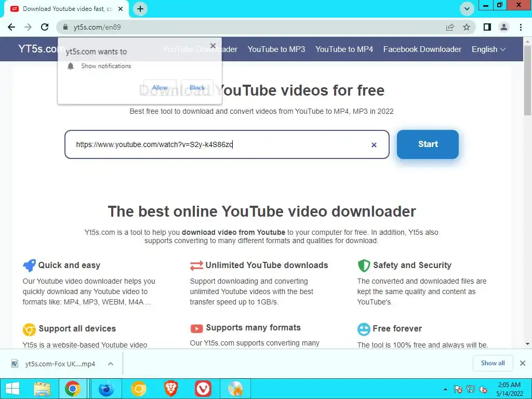Click the Support all devices Chrome icon
Screen dimensions: 532x399
point(29,329)
